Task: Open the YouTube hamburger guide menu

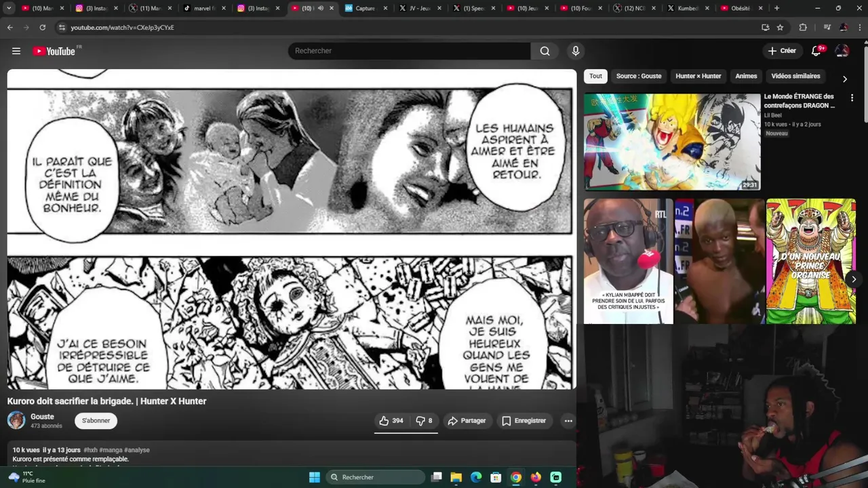Action: click(16, 51)
